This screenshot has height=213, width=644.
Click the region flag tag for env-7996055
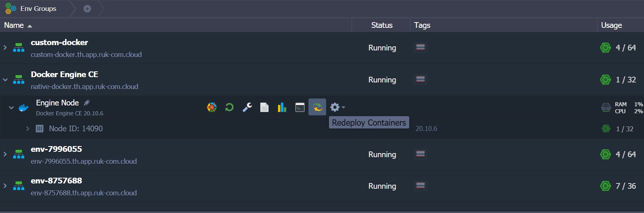[421, 154]
